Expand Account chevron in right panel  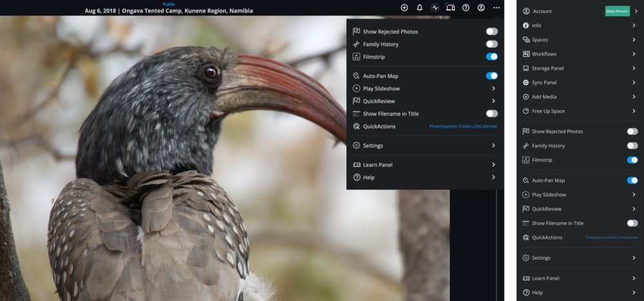tap(636, 11)
